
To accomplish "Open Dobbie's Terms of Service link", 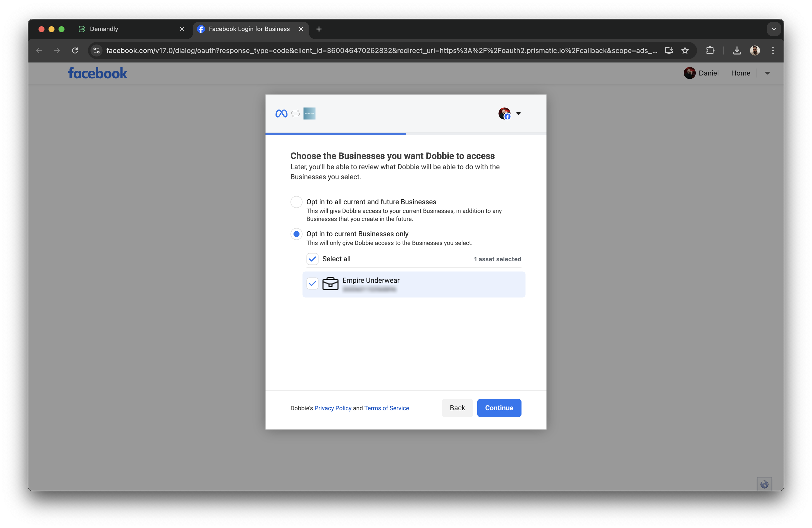I will (x=386, y=408).
